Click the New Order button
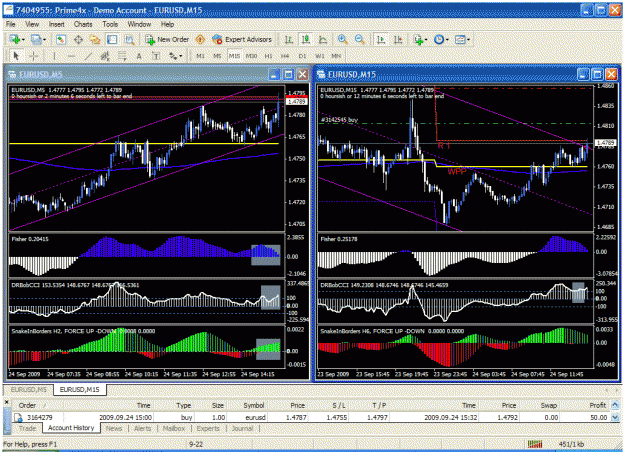This screenshot has width=625, height=452. (x=167, y=39)
